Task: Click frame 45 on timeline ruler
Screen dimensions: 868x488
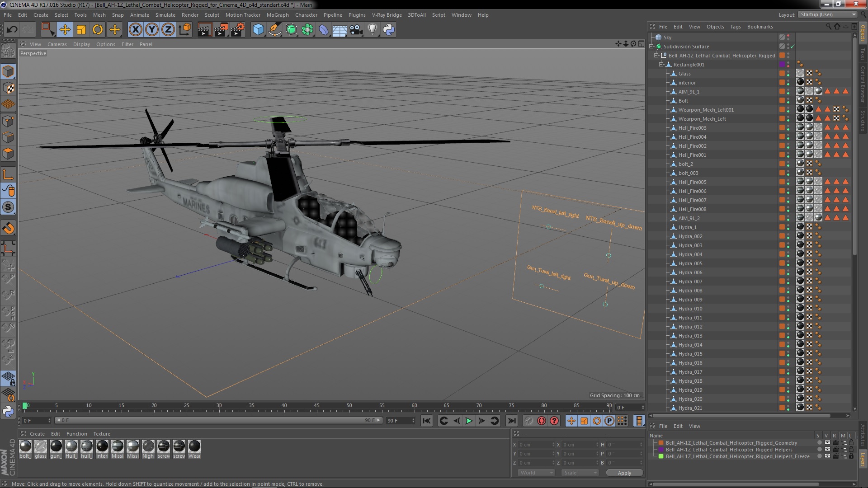Action: [x=316, y=406]
